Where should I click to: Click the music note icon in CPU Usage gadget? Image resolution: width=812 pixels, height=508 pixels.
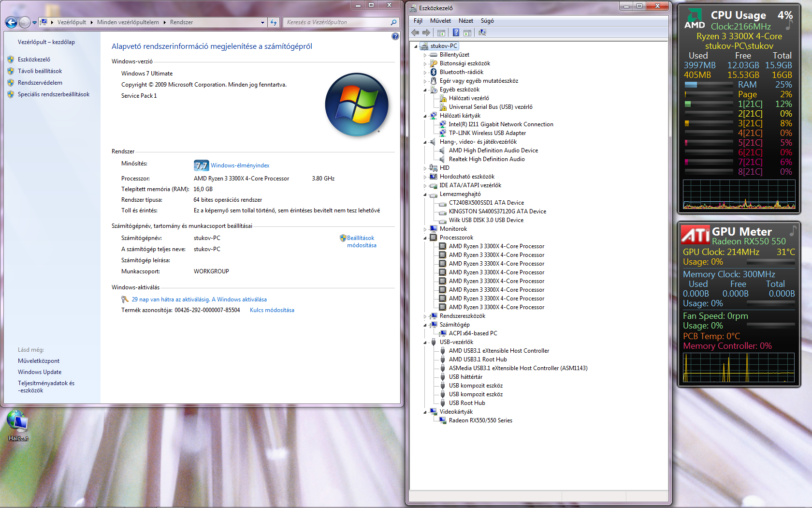(x=789, y=24)
